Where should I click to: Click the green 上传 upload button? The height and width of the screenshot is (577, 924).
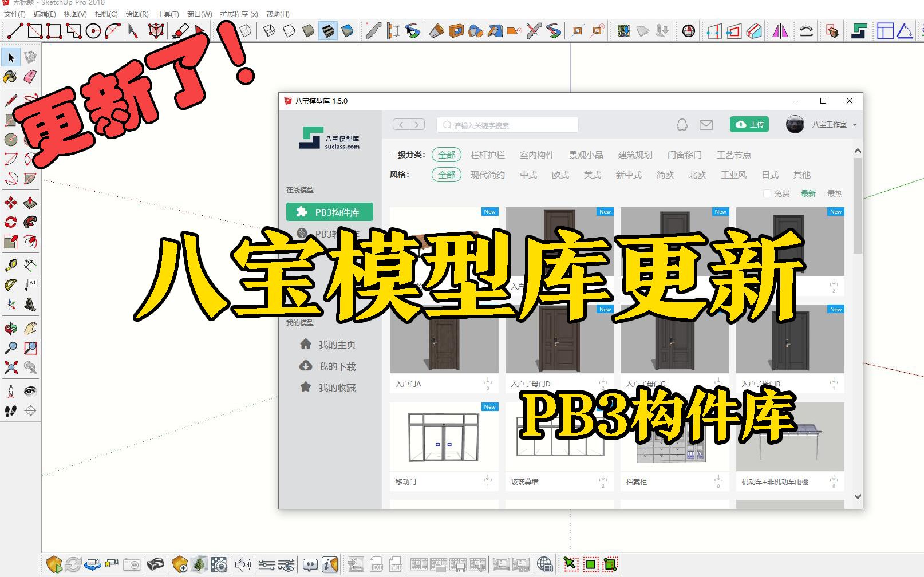coord(749,124)
